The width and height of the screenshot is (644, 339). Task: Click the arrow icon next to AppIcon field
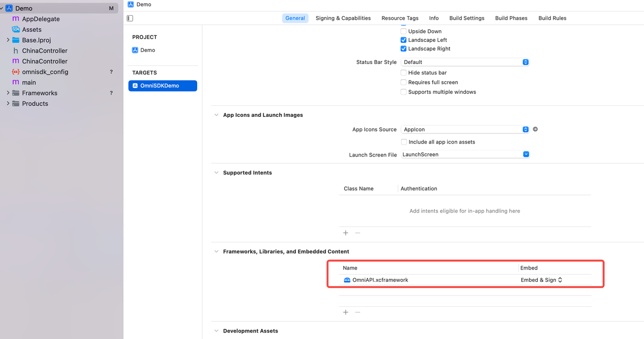point(535,129)
